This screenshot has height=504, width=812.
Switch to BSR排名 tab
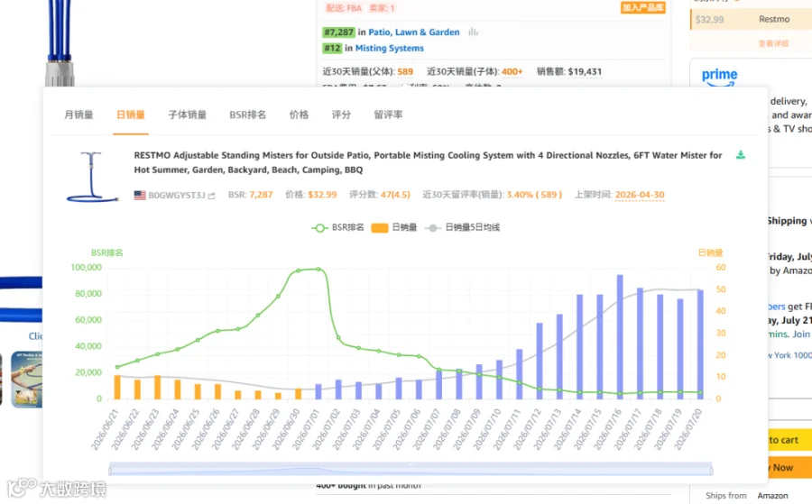tap(247, 115)
